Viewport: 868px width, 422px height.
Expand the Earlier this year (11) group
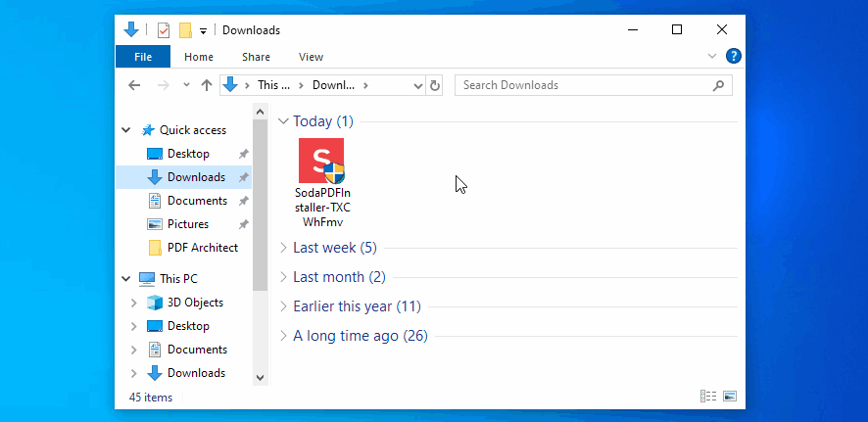click(283, 306)
